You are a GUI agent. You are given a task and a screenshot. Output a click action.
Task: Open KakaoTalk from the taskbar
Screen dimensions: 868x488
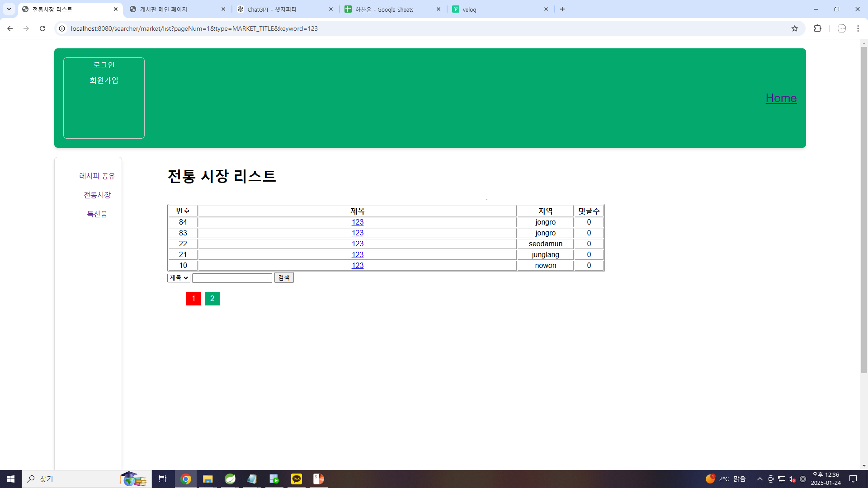pyautogui.click(x=297, y=479)
